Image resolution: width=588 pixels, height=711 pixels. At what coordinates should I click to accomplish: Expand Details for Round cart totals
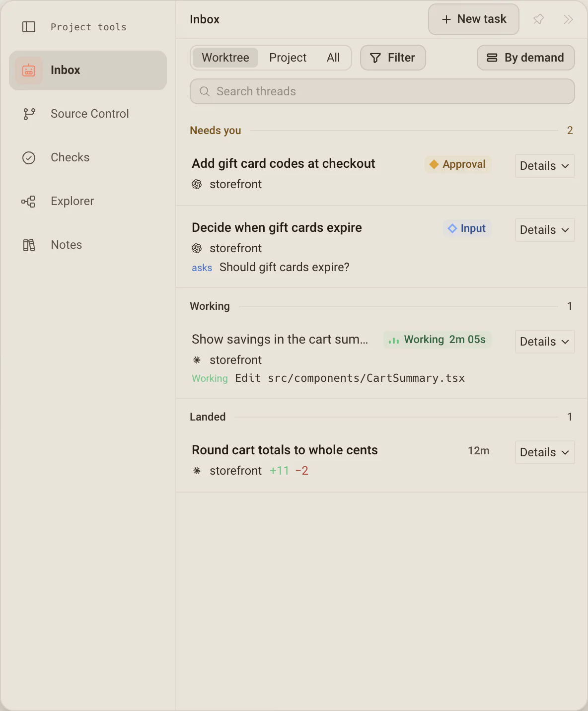click(x=545, y=452)
